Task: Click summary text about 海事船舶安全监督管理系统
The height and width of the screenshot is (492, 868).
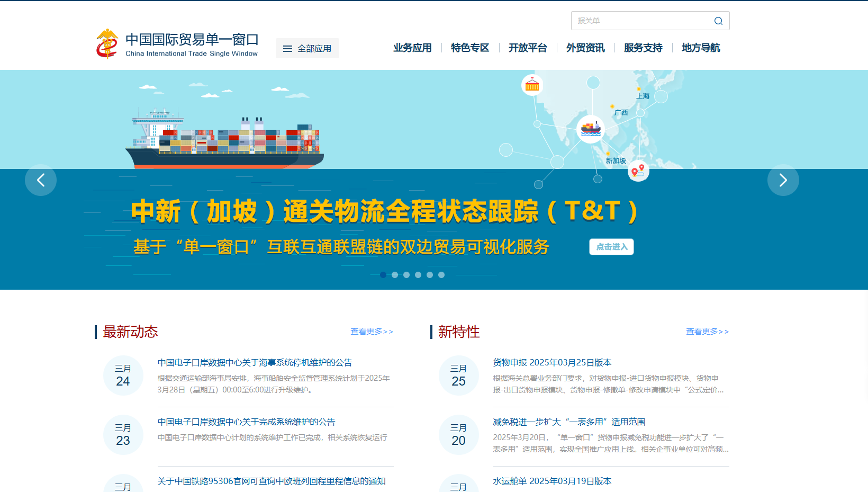Action: 274,384
